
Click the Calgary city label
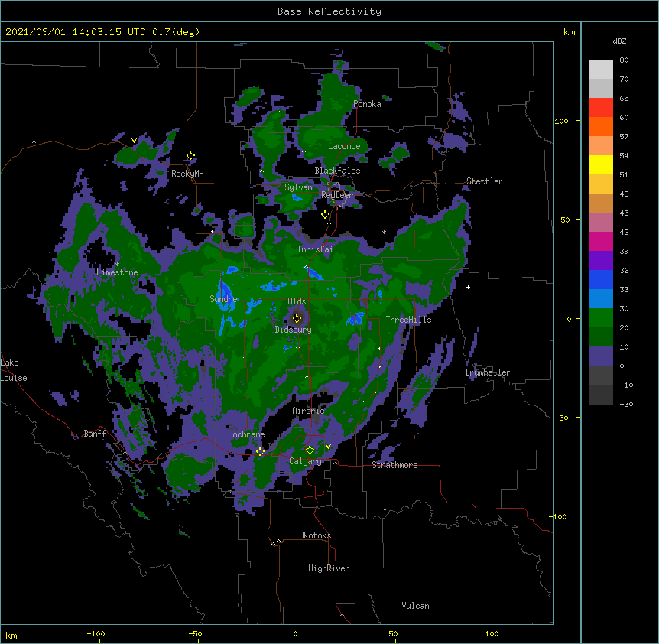tap(305, 461)
